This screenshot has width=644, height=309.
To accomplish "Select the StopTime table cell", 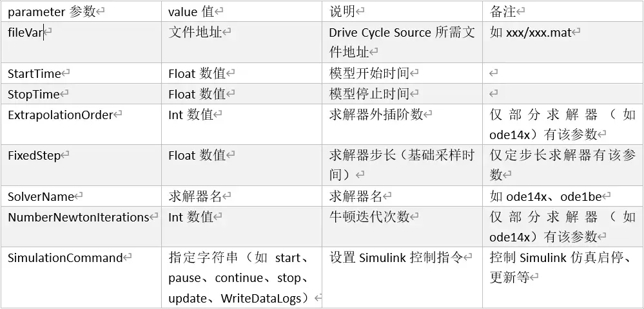I will [81, 94].
